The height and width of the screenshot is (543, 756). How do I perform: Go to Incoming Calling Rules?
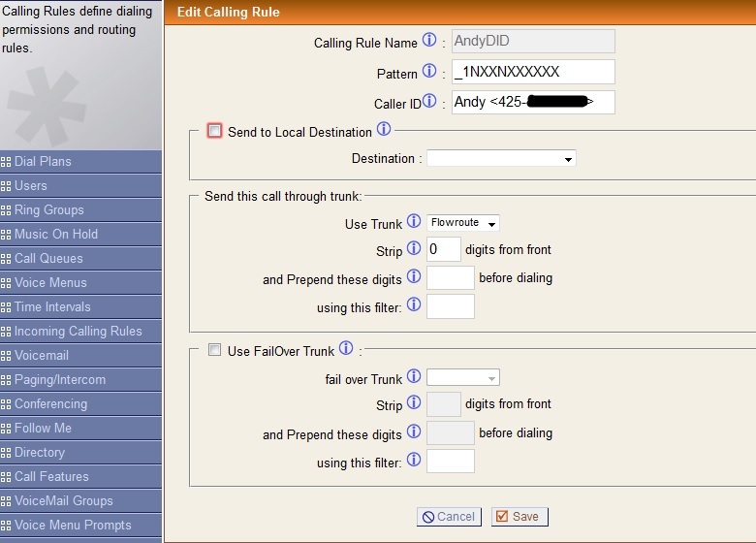point(81,331)
